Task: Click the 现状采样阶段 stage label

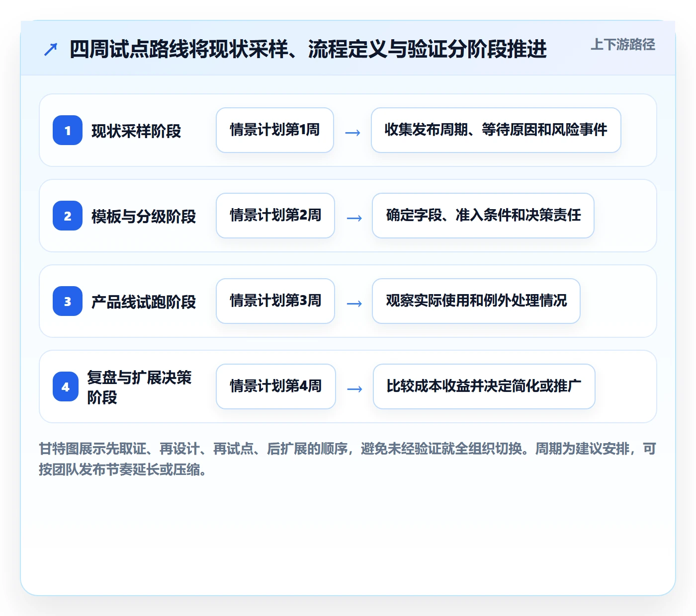Action: point(136,131)
